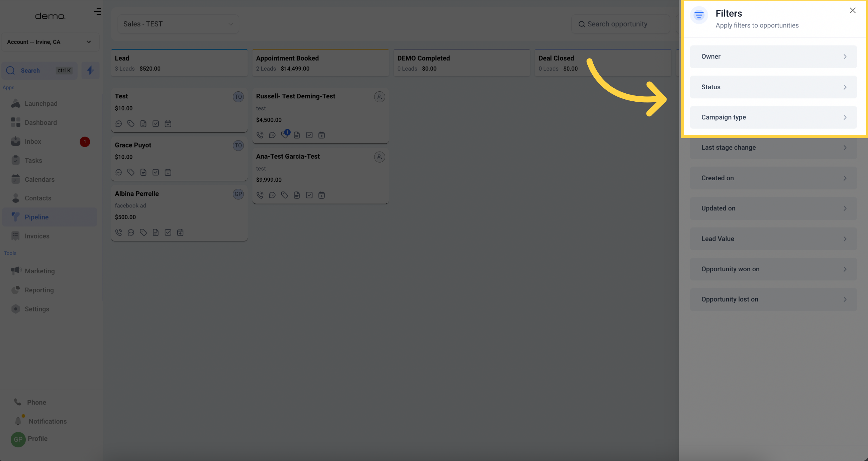This screenshot has width=868, height=461.
Task: Click notes icon on Russell- Test Deming-Test card
Action: pos(297,135)
